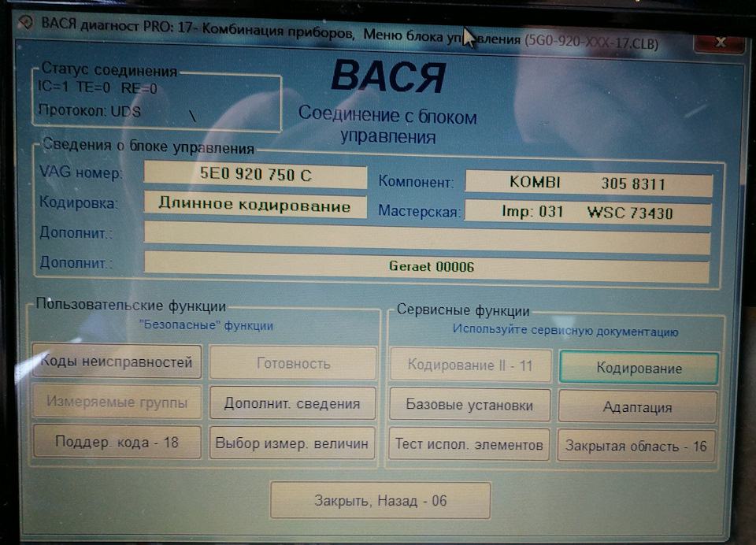Open Выбор измер. величин selector
This screenshot has height=545, width=756.
(292, 443)
